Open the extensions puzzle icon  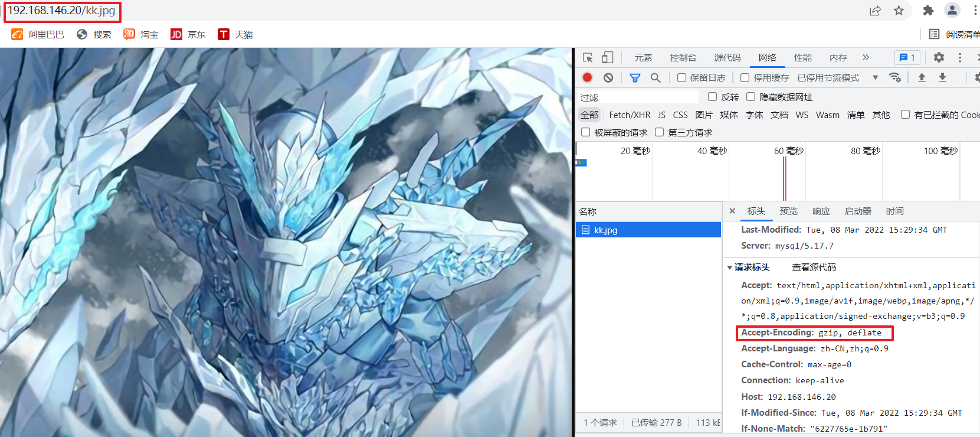click(x=928, y=11)
